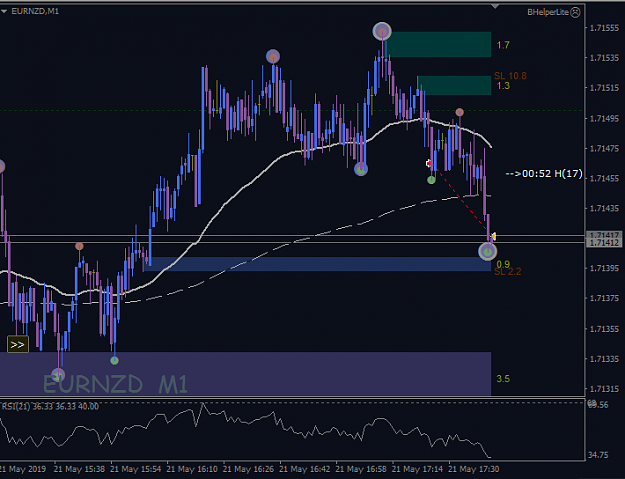Viewport: 625px width, 479px height.
Task: Select the green swing low dot near 15:54
Action: [x=114, y=361]
